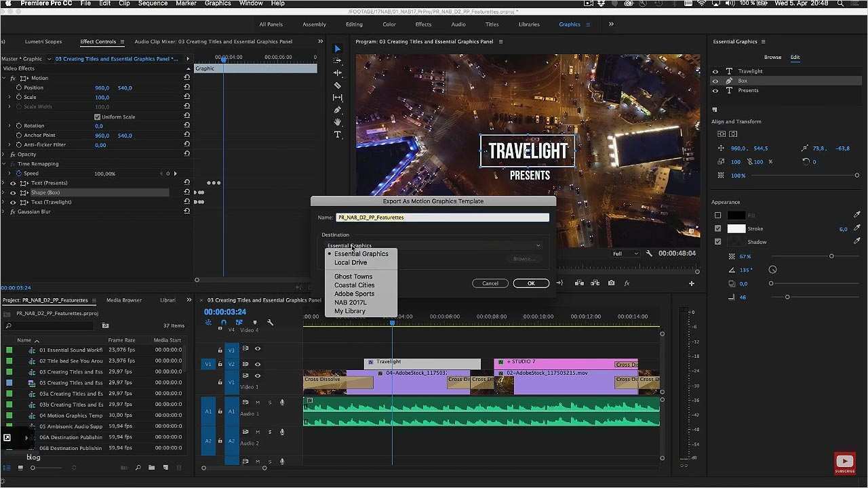Mute the Audio 1 track
868x488 pixels.
257,402
